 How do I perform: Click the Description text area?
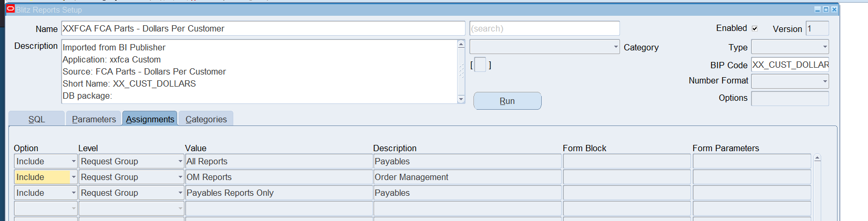[x=260, y=71]
